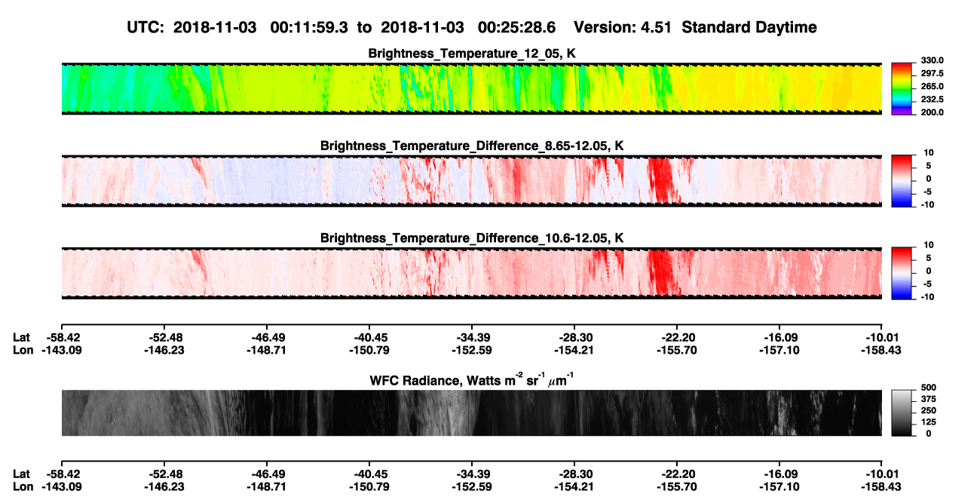This screenshot has width=980, height=503.
Task: Click longitude -148.71 below the 10.6-12.05 panel
Action: pyautogui.click(x=266, y=350)
